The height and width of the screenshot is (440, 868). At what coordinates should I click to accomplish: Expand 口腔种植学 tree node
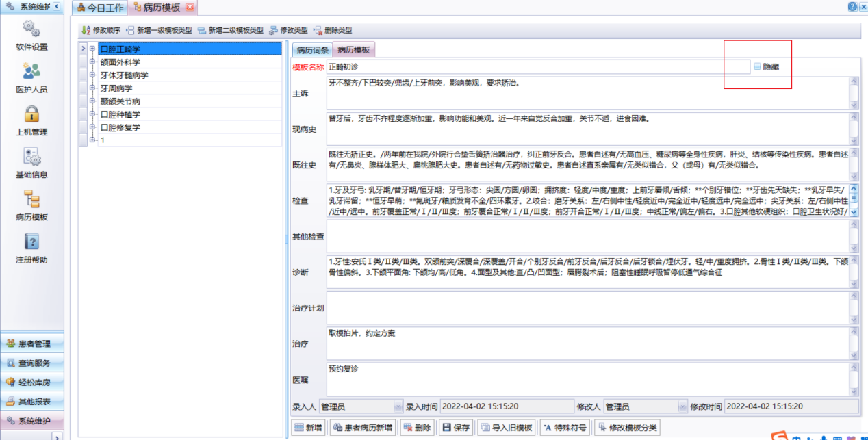(93, 114)
